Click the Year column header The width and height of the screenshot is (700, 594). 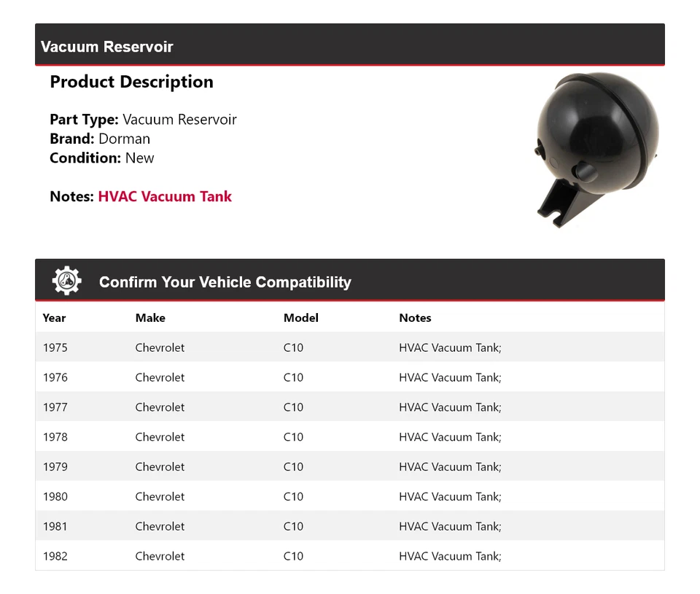coord(54,317)
